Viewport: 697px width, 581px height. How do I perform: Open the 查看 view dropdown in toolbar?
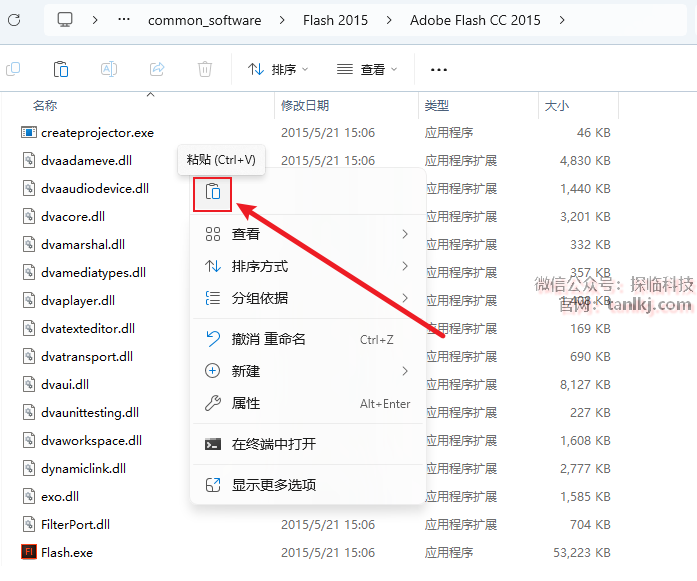367,69
